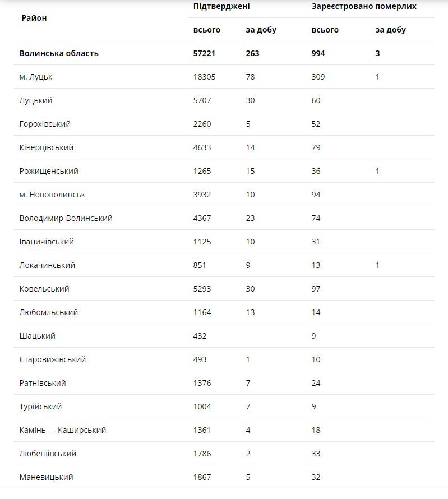The image size is (448, 499).
Task: Click the м. Луцьк row label
Action: tap(36, 77)
